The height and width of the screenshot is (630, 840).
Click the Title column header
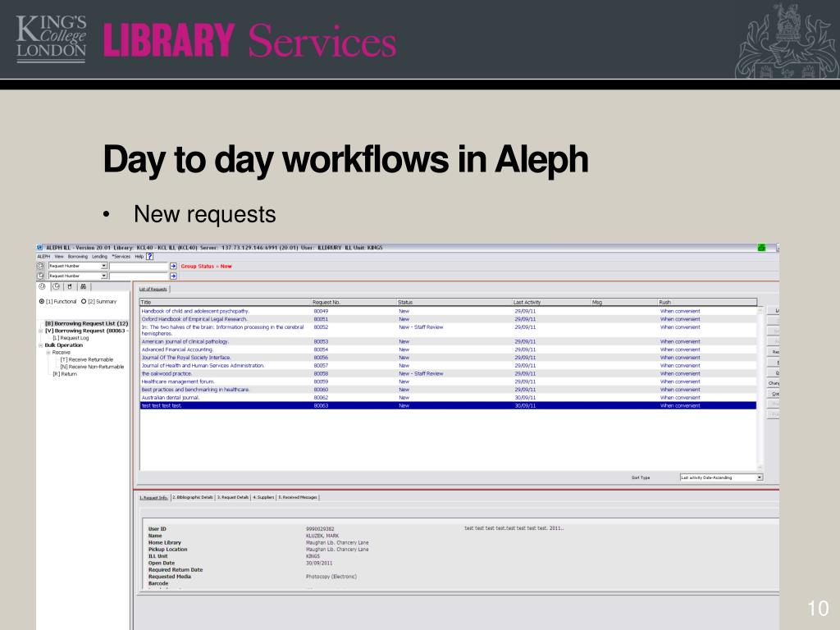click(x=226, y=302)
